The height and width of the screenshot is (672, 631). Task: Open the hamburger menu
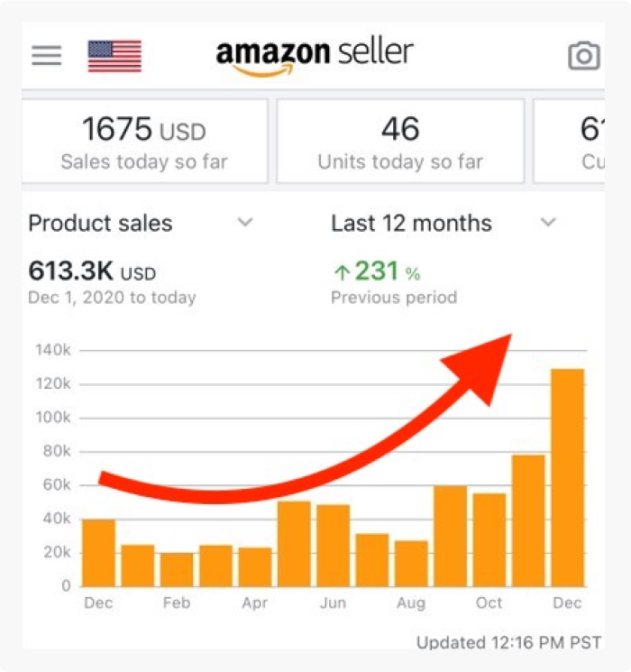pyautogui.click(x=46, y=55)
